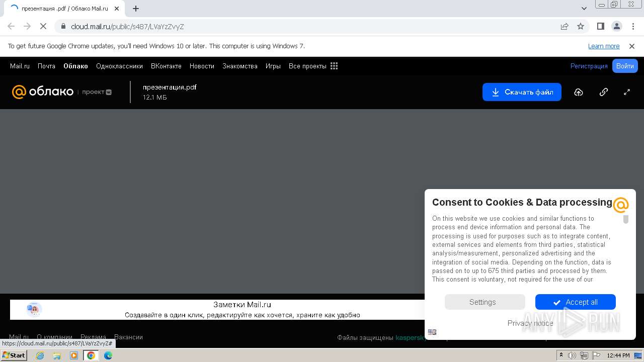644x362 pixels.
Task: Show hidden system tray icons
Action: [x=561, y=355]
